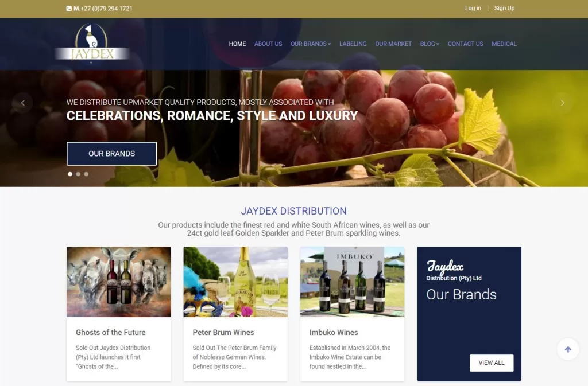This screenshot has height=386, width=588.
Task: Select the second carousel indicator dot
Action: 78,174
